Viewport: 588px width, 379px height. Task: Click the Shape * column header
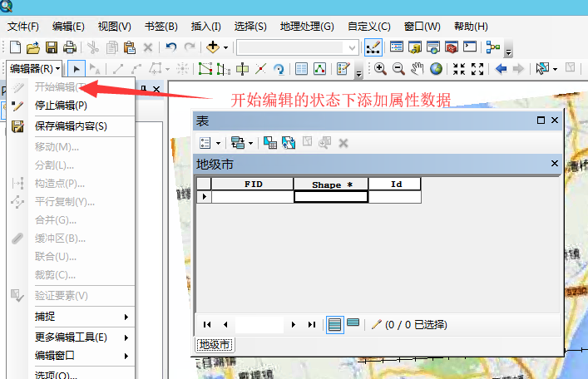(331, 184)
